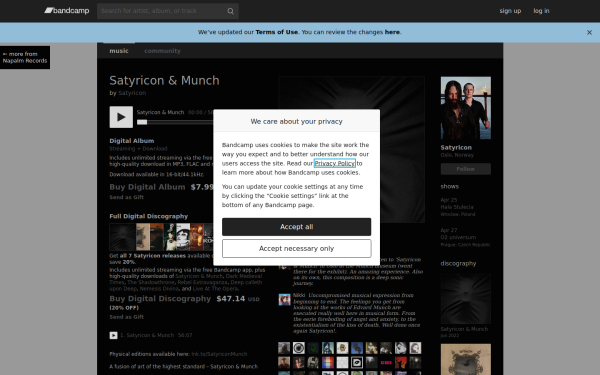Go to more from Napalm Records
This screenshot has width=600, height=375.
pos(25,57)
